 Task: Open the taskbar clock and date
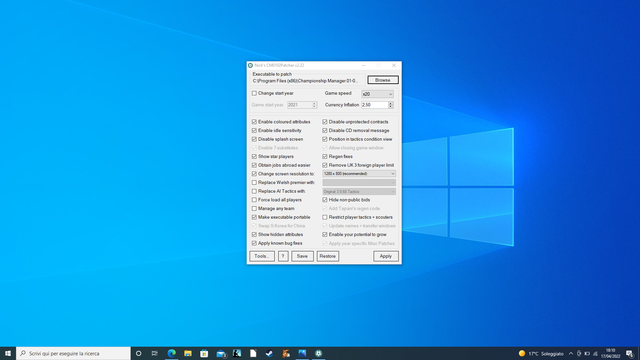611,353
